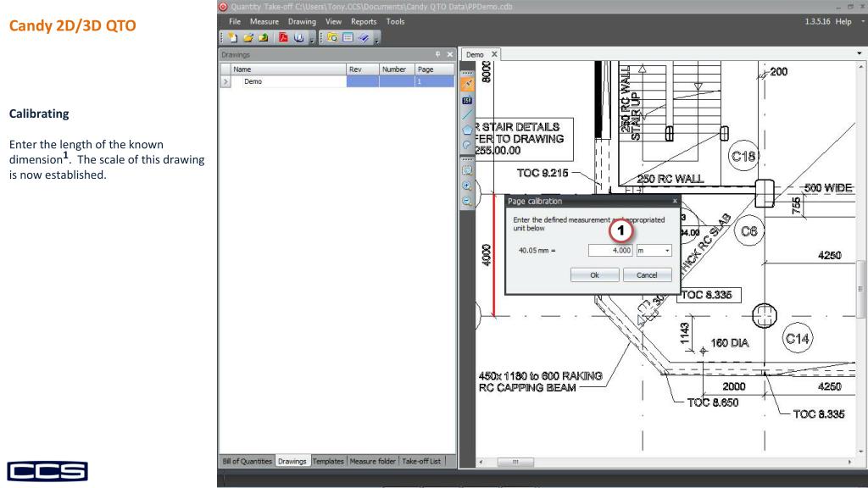Select the calibrate scale tool

pos(467,84)
